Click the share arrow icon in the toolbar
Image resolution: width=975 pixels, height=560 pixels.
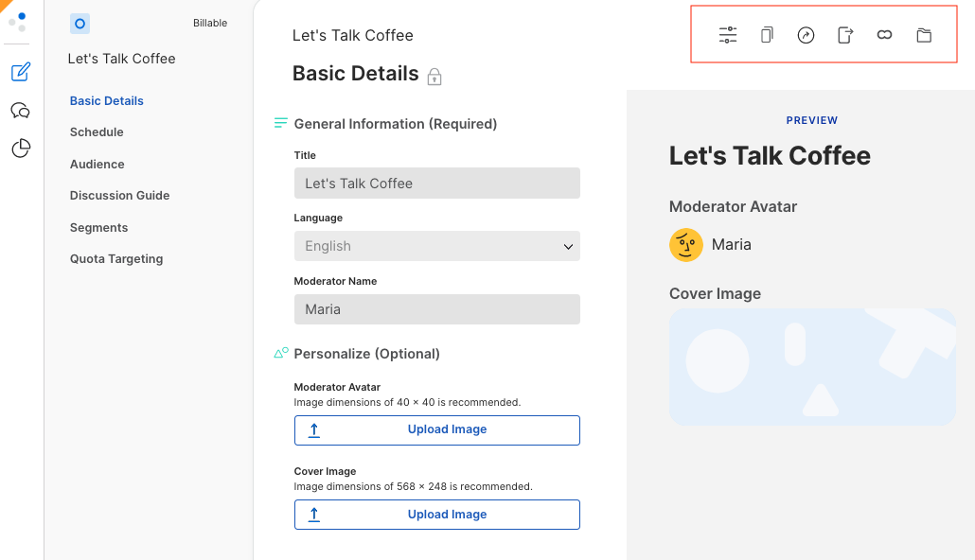pos(806,35)
